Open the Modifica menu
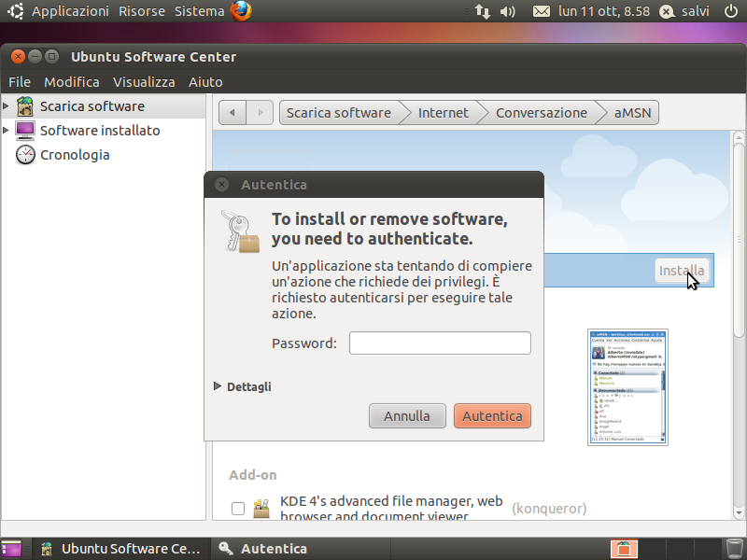Viewport: 747px width, 560px height. click(72, 82)
